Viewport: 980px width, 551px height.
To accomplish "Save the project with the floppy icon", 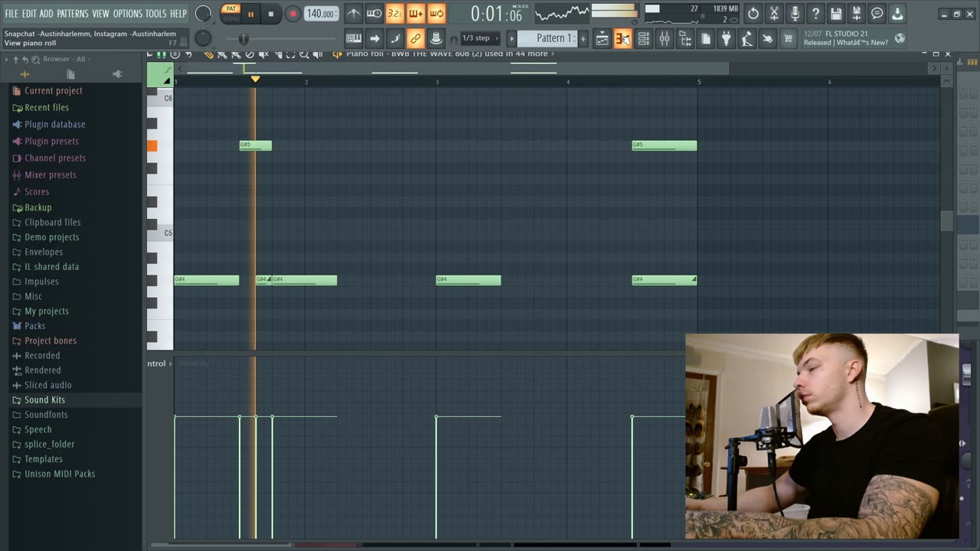I will [836, 13].
